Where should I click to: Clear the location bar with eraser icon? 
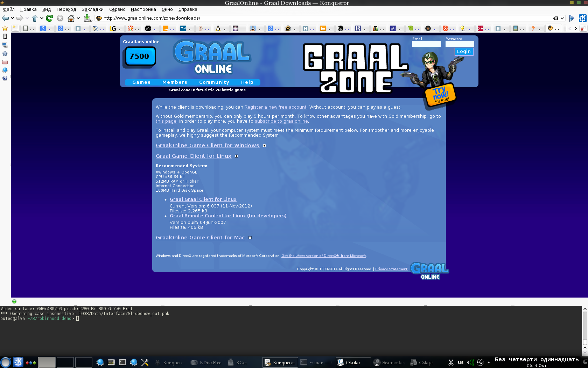tap(555, 18)
